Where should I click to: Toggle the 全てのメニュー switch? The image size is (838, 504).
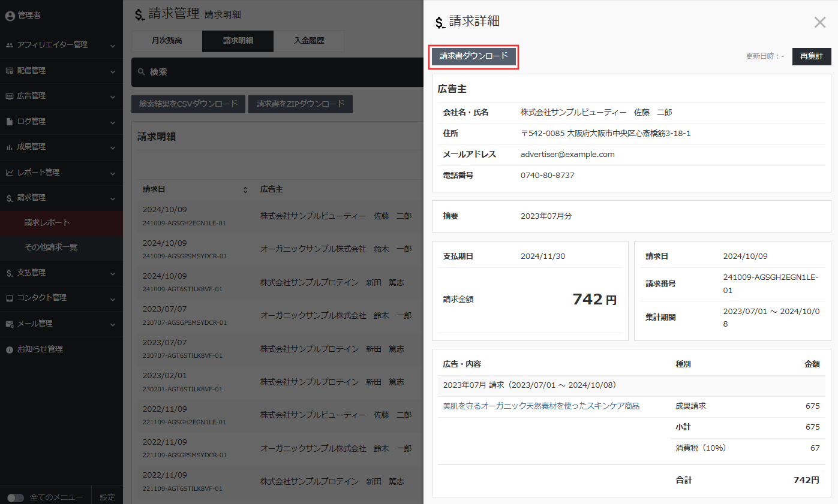coord(16,498)
